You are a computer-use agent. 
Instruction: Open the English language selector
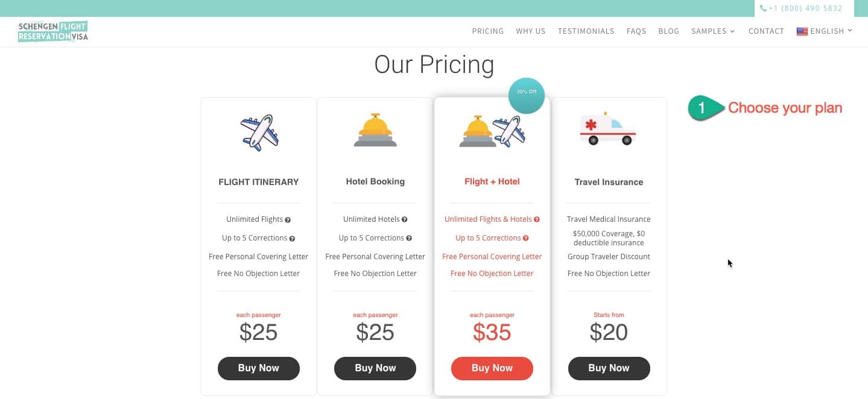click(825, 31)
